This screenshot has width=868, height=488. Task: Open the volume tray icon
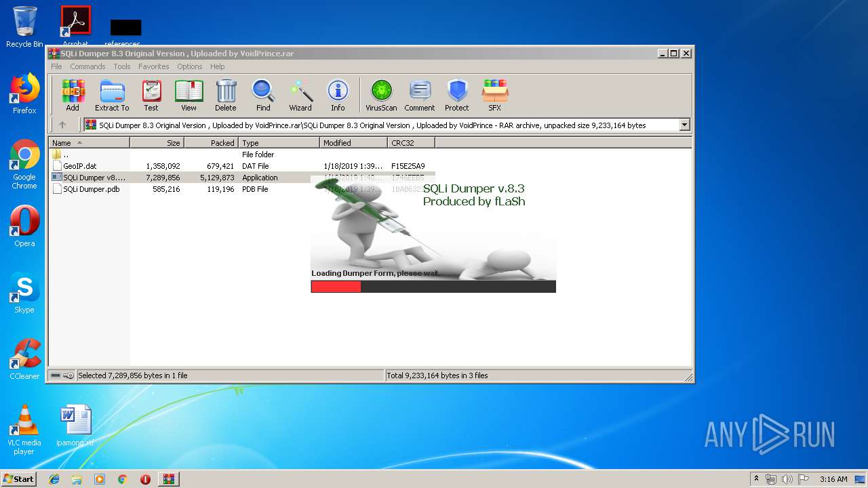[787, 479]
